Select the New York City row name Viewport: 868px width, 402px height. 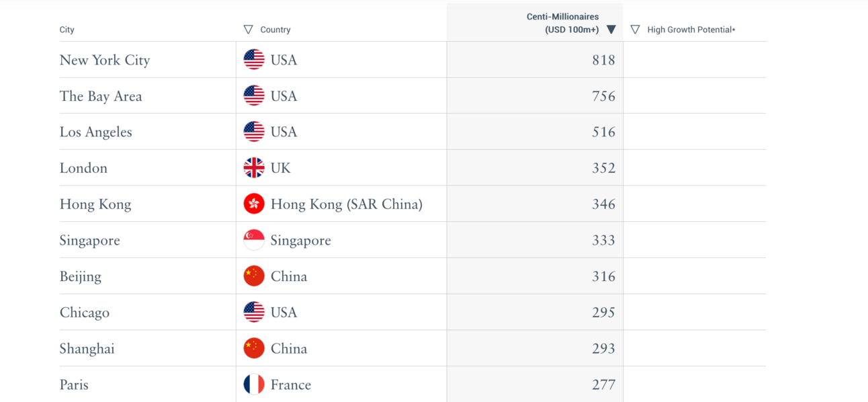click(x=105, y=60)
